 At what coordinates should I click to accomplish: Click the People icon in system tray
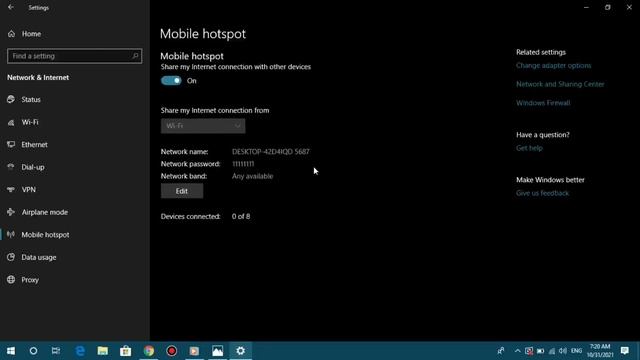coord(501,351)
